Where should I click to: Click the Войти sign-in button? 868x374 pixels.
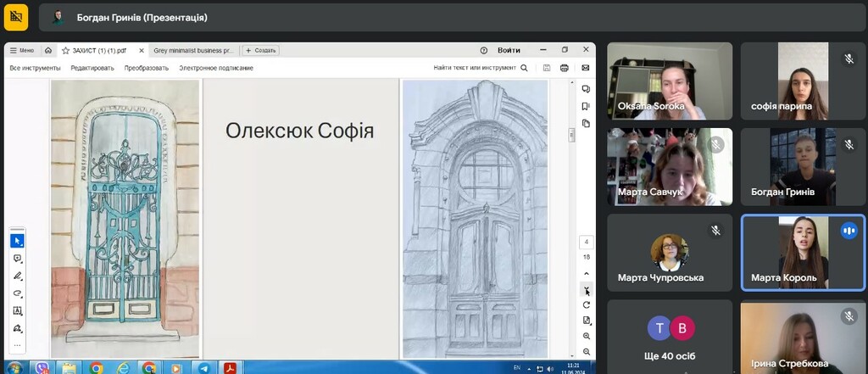(509, 50)
